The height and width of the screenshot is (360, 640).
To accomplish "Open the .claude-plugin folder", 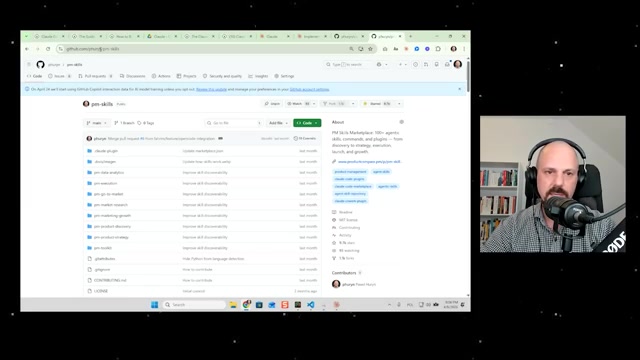I will coord(106,151).
